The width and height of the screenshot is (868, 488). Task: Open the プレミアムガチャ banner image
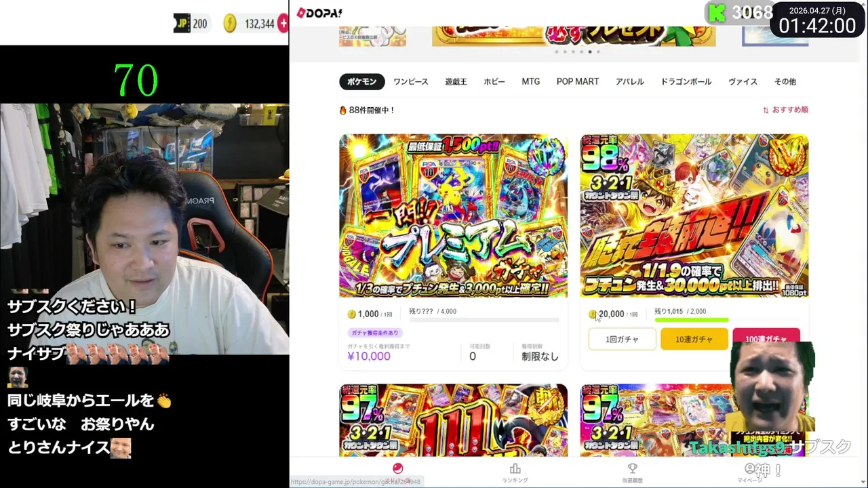[454, 216]
